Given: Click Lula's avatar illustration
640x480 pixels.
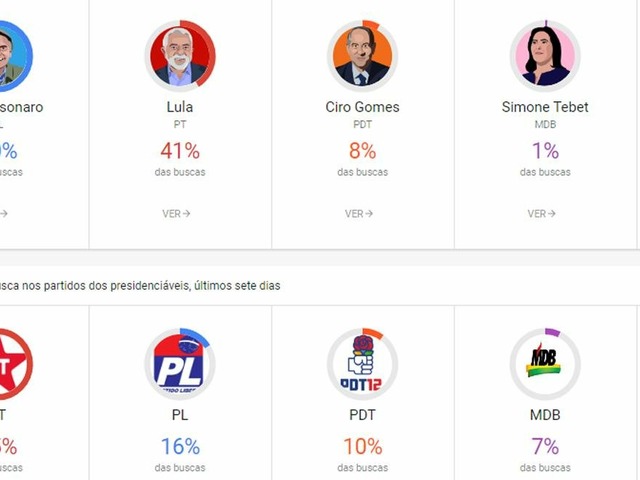Looking at the screenshot, I should pos(180,56).
